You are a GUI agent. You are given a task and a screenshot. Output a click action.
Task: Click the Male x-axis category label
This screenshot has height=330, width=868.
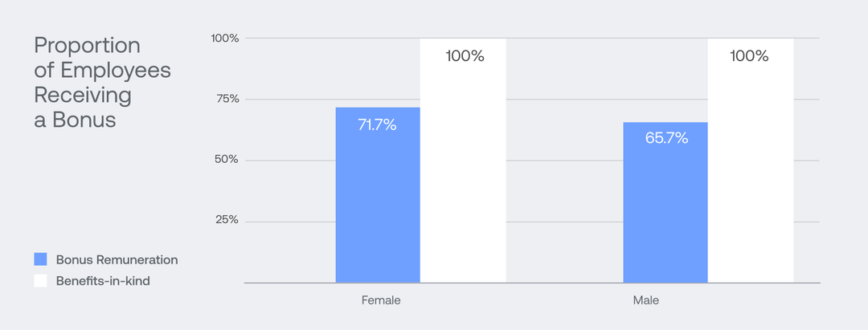pos(645,301)
